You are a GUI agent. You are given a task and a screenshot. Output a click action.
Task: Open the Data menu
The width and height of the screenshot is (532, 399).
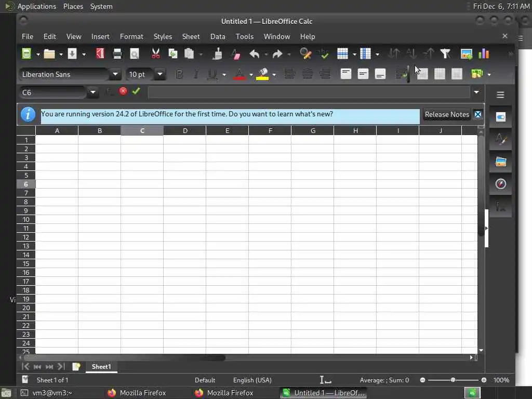coord(218,36)
